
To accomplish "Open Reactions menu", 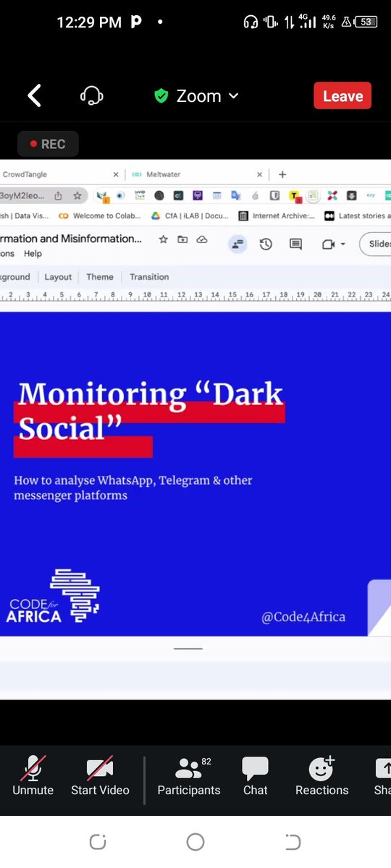I will click(x=321, y=776).
